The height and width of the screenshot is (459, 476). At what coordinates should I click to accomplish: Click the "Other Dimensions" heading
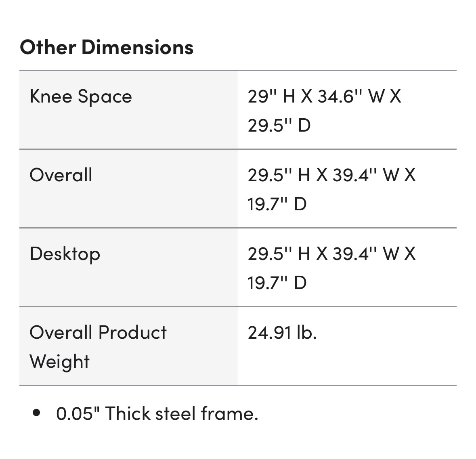(107, 47)
